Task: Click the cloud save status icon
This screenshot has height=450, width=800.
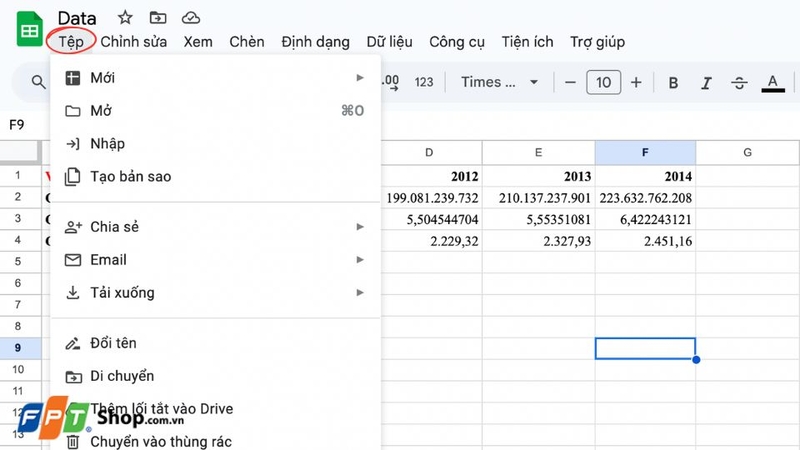Action: pyautogui.click(x=190, y=18)
